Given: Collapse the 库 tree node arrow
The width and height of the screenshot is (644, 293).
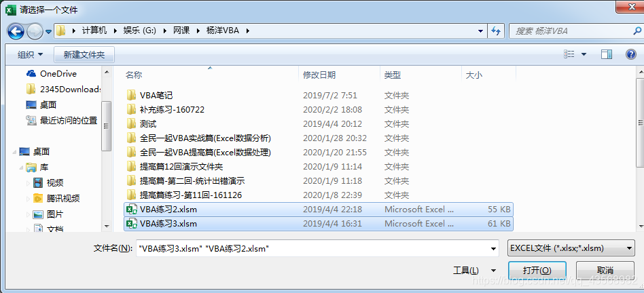Looking at the screenshot, I should pyautogui.click(x=21, y=168).
